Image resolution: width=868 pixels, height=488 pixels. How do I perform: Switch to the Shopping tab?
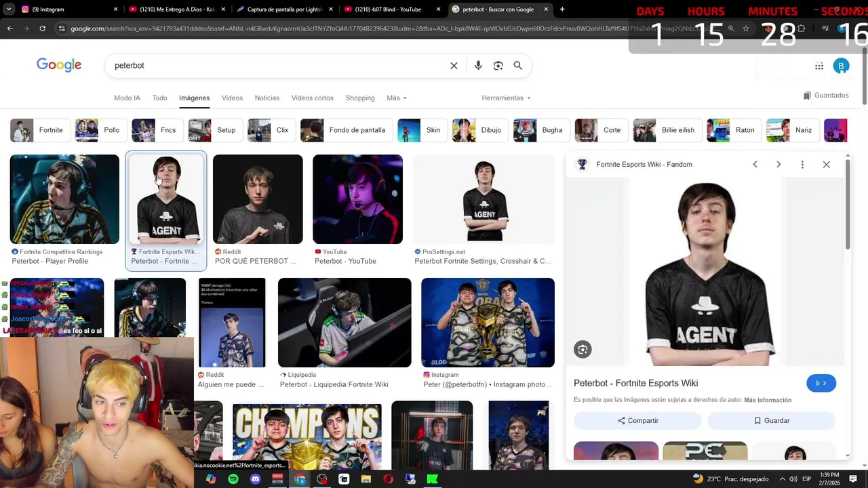tap(359, 98)
